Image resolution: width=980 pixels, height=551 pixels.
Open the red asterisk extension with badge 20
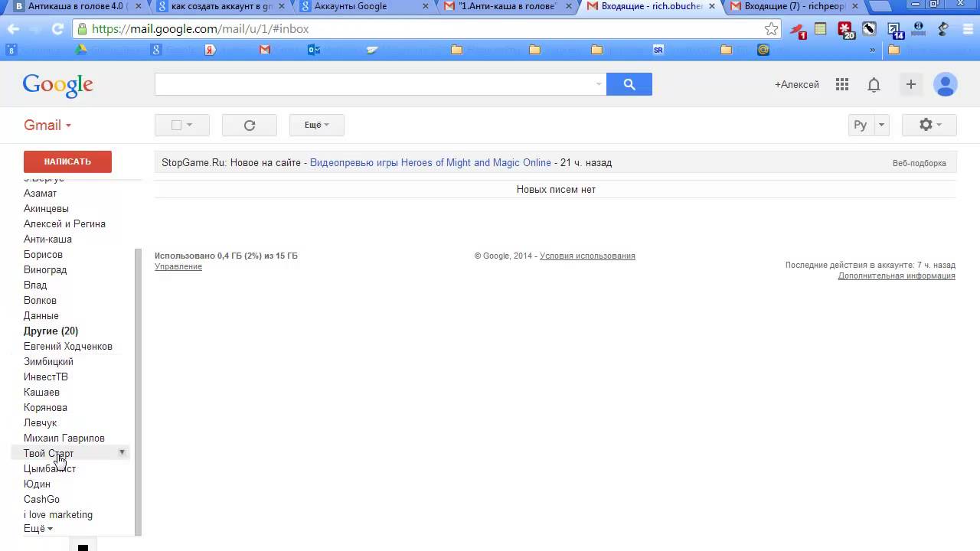[x=845, y=31]
